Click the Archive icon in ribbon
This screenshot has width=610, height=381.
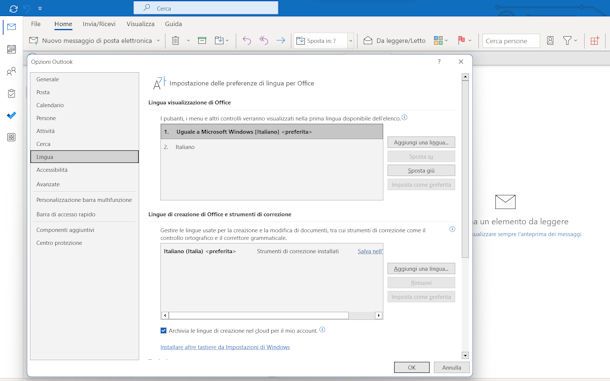point(202,40)
